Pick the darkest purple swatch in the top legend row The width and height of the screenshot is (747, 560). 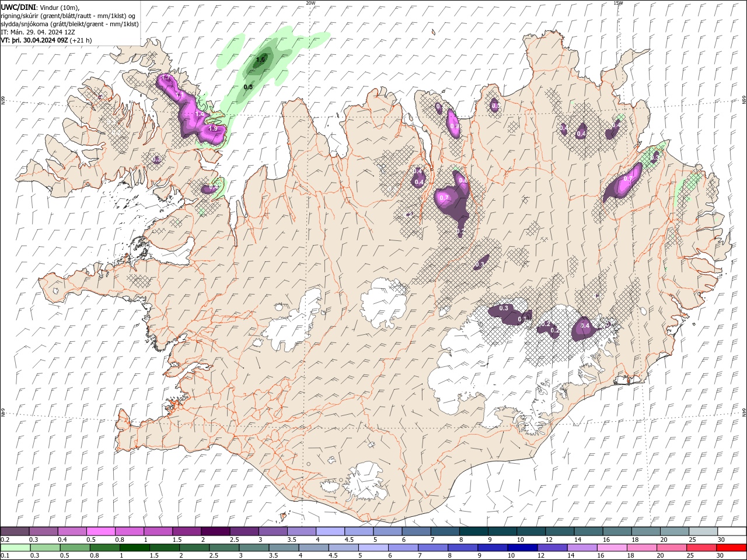point(215,531)
